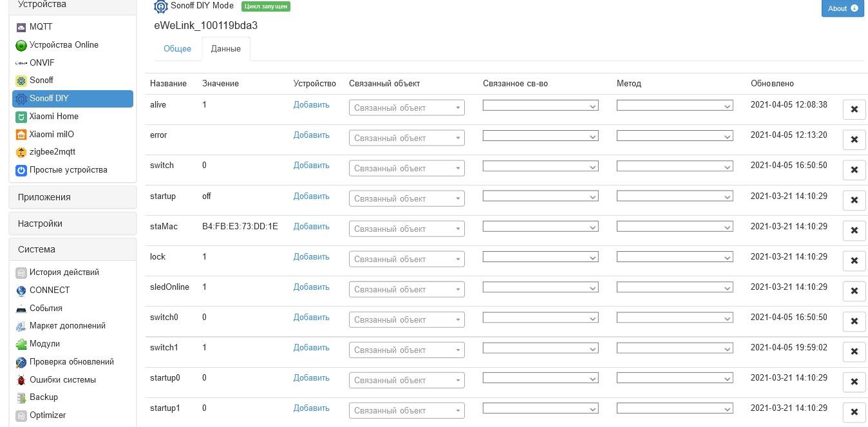The width and height of the screenshot is (868, 427).
Task: Remove the staMac data row
Action: pos(854,231)
